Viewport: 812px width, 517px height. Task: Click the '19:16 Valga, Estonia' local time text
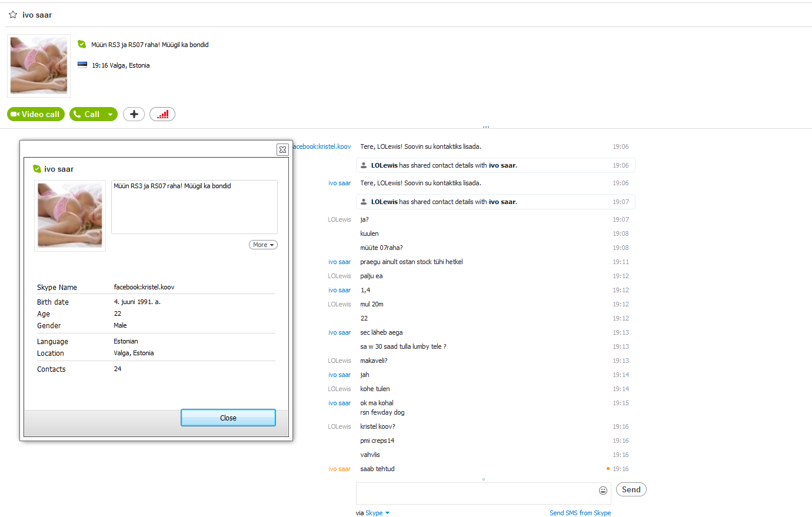pyautogui.click(x=121, y=65)
